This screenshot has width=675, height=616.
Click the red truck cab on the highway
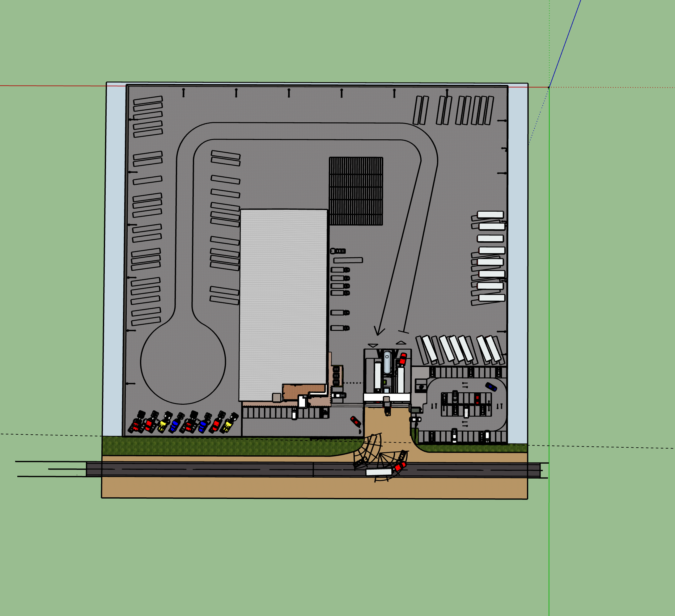[400, 466]
